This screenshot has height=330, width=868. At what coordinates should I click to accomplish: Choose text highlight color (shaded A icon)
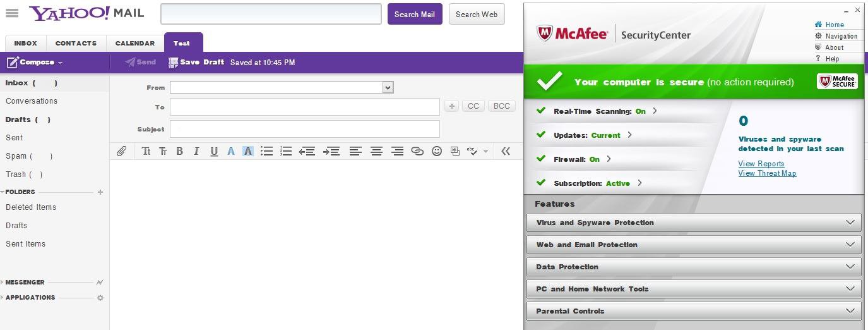point(248,151)
